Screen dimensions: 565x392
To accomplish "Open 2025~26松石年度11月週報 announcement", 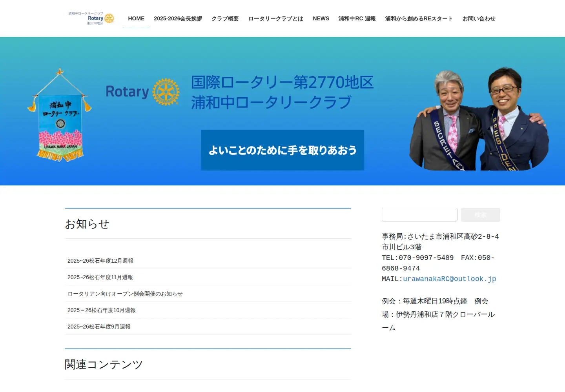I will 100,277.
